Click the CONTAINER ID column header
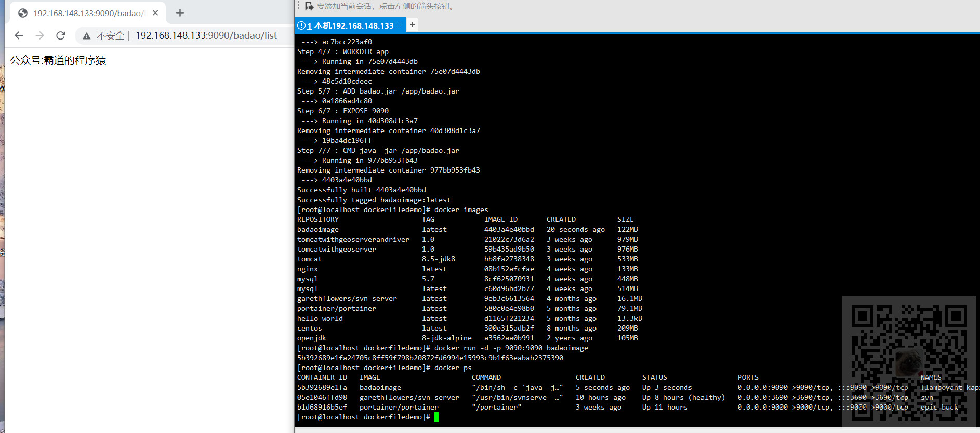Viewport: 980px width, 433px height. 322,377
